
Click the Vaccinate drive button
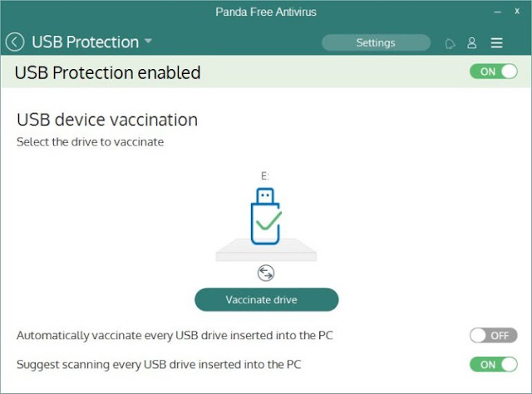266,300
